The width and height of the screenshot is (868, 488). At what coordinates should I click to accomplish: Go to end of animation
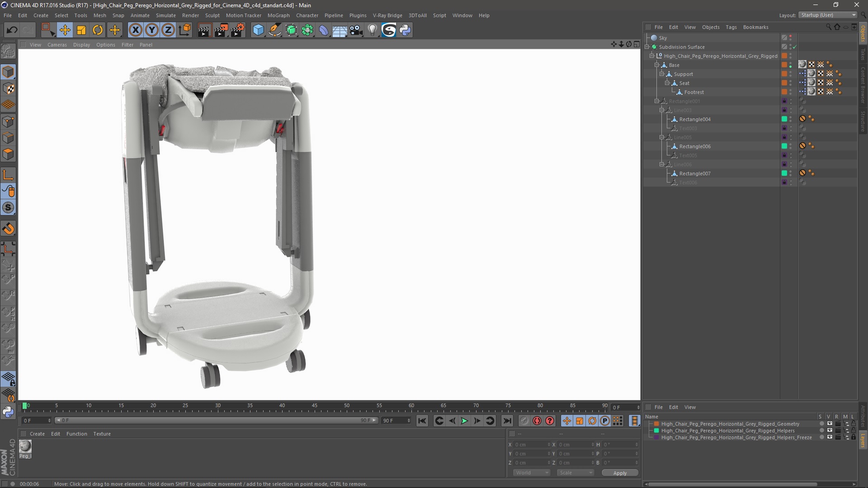507,421
